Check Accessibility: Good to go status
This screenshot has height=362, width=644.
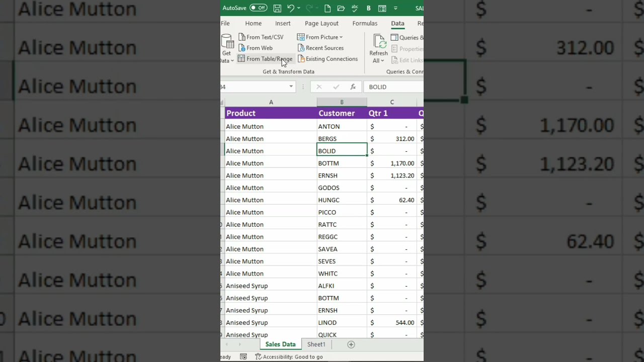click(289, 357)
